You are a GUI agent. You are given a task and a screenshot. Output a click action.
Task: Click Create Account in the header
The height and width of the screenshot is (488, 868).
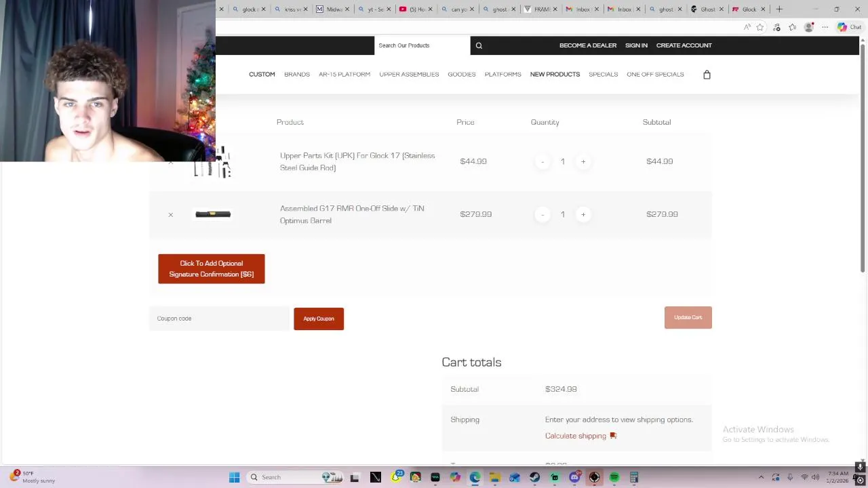684,45
